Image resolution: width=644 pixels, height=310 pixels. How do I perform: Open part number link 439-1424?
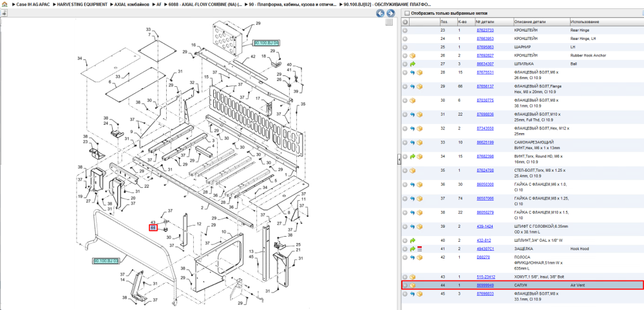click(x=484, y=226)
